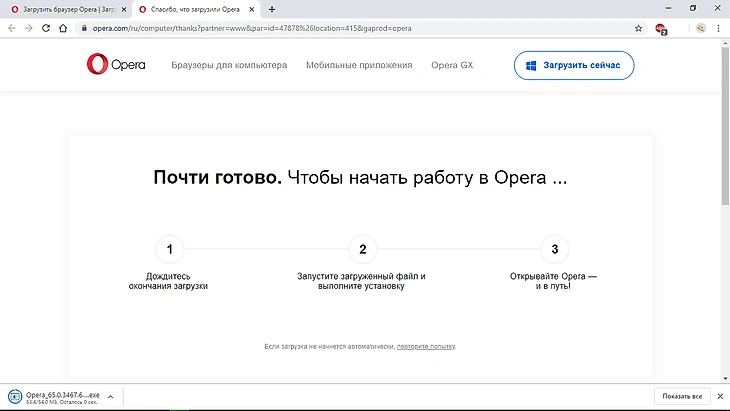
Task: Reload the current page
Action: click(46, 28)
